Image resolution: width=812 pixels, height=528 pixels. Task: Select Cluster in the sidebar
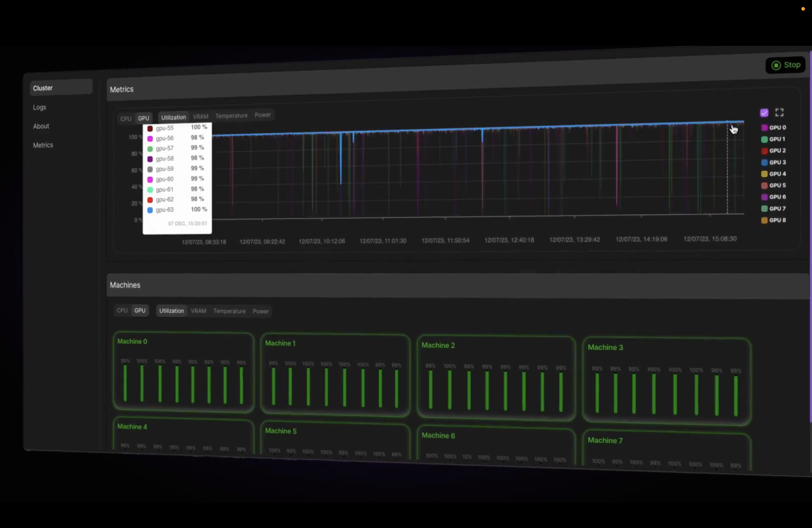click(x=43, y=88)
